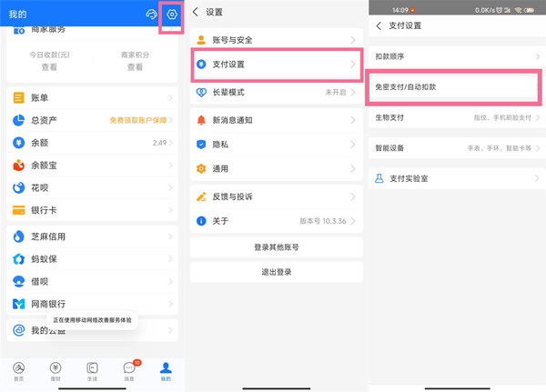Tap the 余额宝 icon
Viewport: 546px width, 392px height.
18,166
